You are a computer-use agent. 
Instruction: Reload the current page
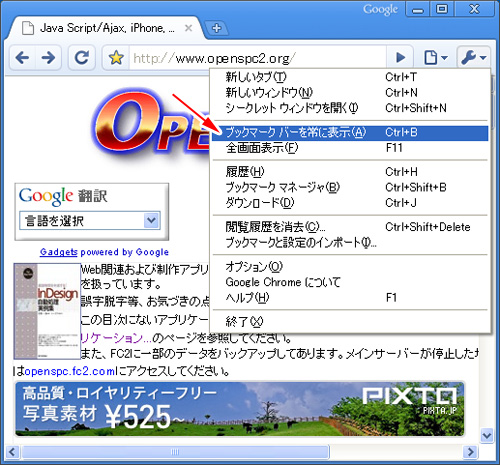[82, 58]
